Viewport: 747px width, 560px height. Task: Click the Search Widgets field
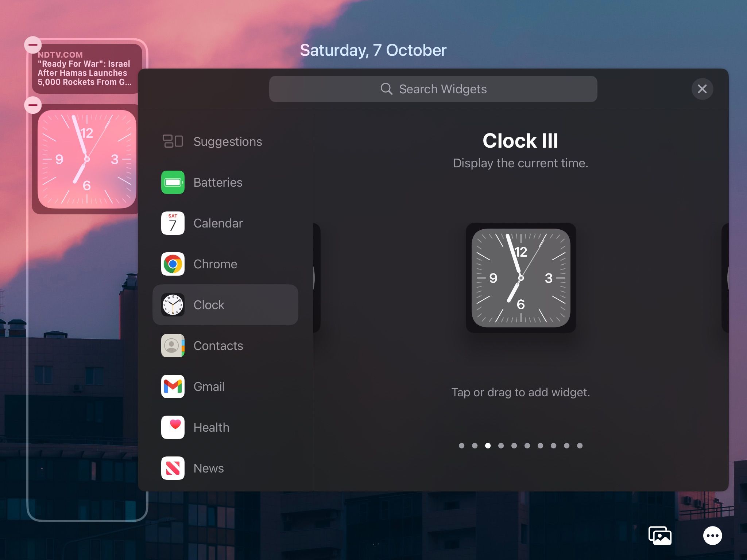[x=433, y=89]
